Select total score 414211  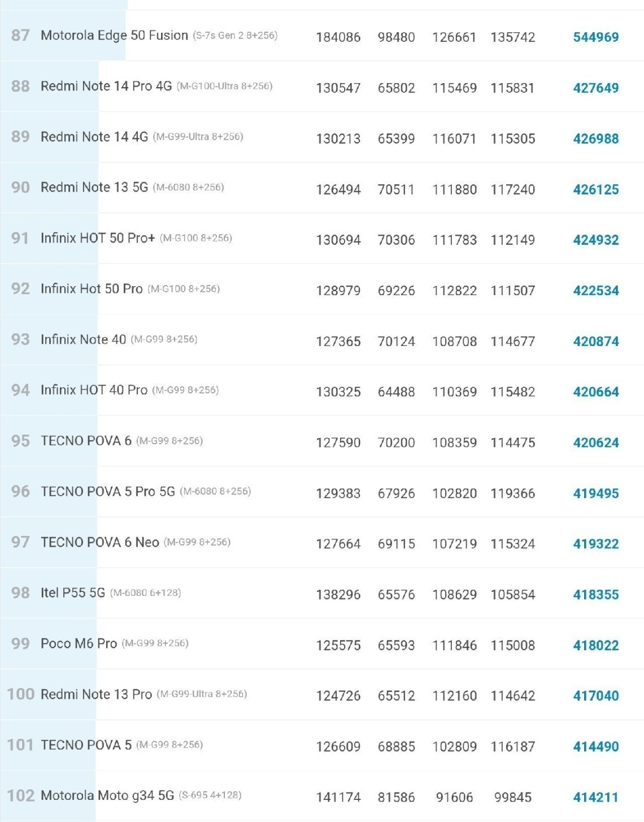(x=595, y=798)
